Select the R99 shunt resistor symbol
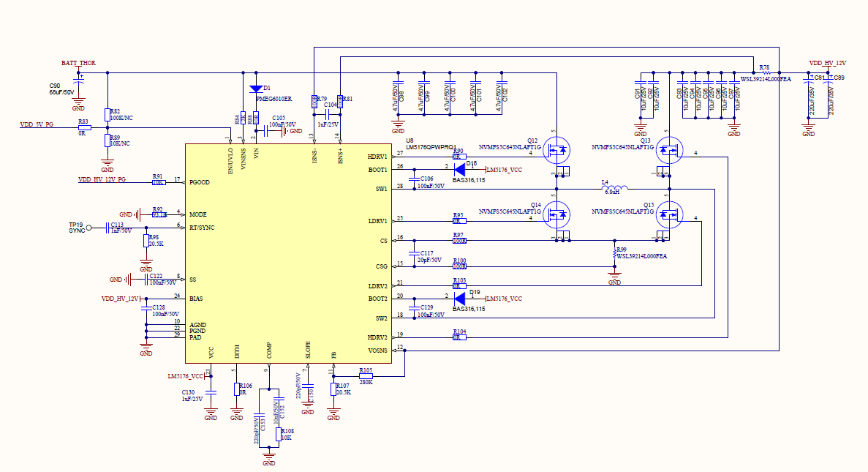This screenshot has width=868, height=472. (614, 253)
